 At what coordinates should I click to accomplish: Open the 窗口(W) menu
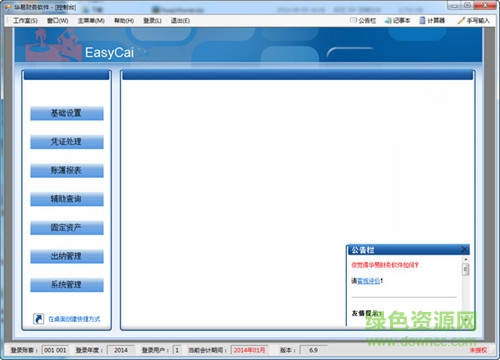57,21
